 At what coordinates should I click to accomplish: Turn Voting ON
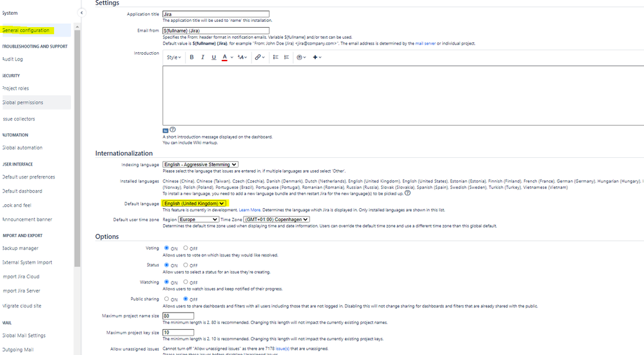[166, 248]
